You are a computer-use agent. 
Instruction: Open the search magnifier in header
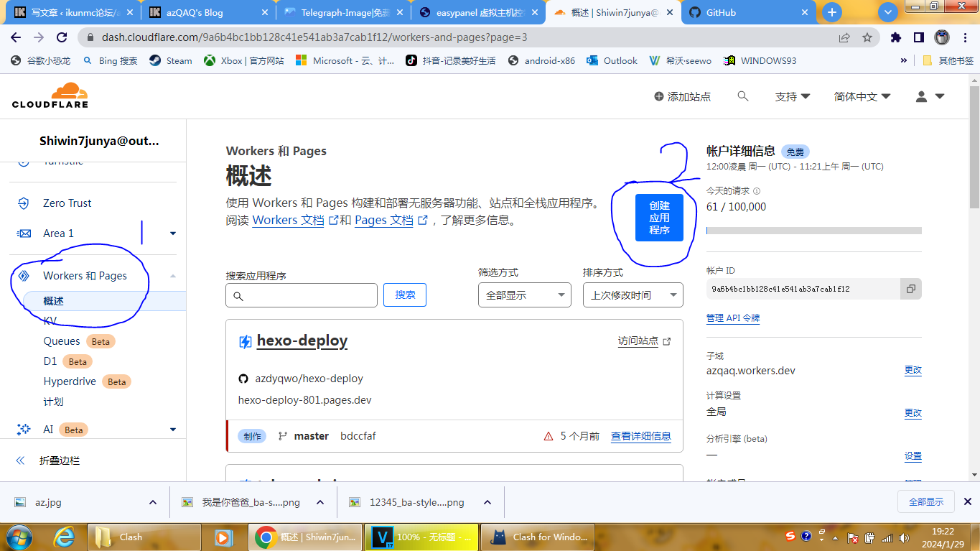pos(743,96)
